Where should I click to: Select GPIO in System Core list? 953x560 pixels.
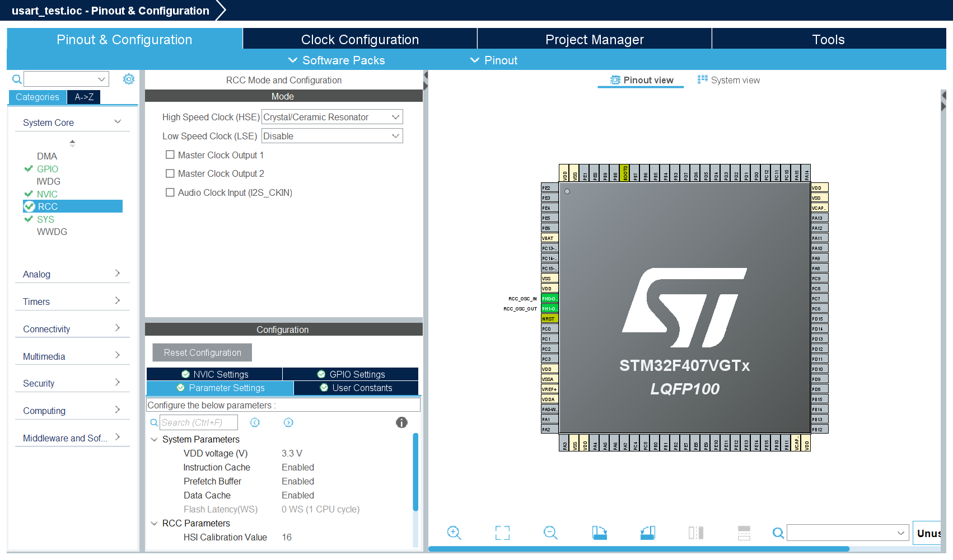coord(48,169)
